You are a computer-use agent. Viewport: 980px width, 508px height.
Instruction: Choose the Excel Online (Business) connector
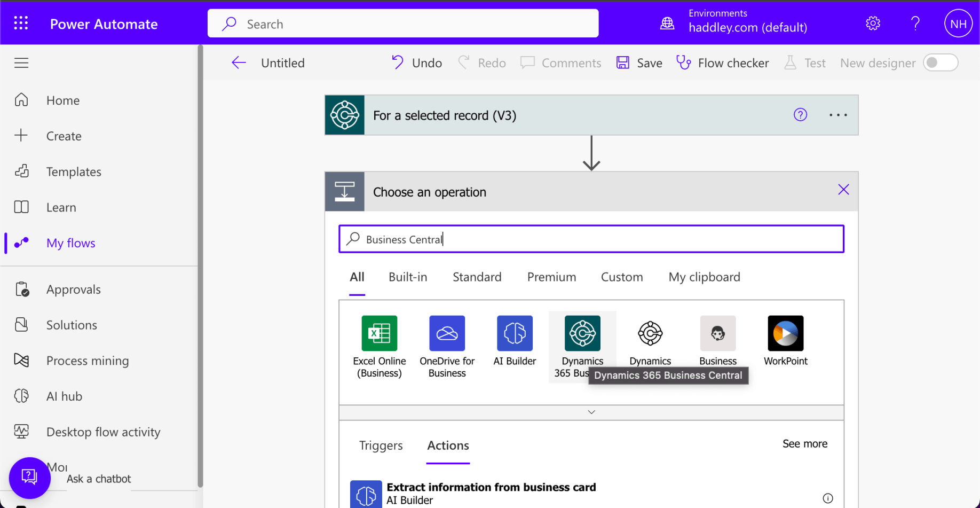pyautogui.click(x=379, y=333)
